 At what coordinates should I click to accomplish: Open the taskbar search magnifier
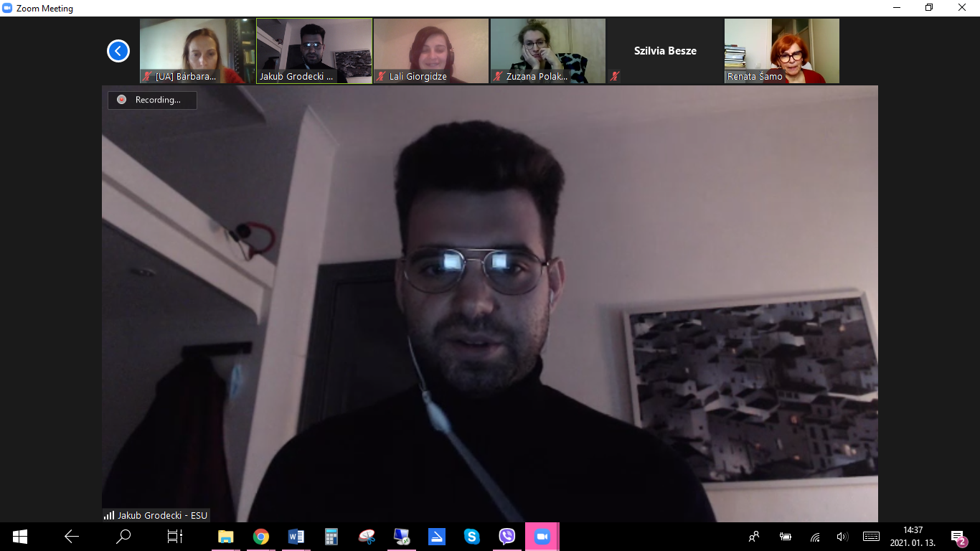123,537
